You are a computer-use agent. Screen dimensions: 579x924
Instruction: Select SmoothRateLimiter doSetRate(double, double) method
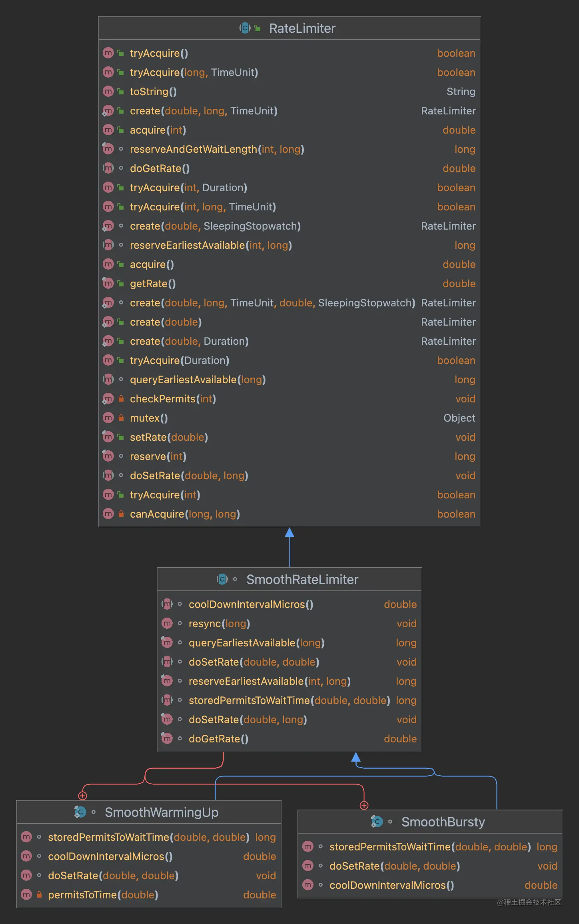[289, 662]
